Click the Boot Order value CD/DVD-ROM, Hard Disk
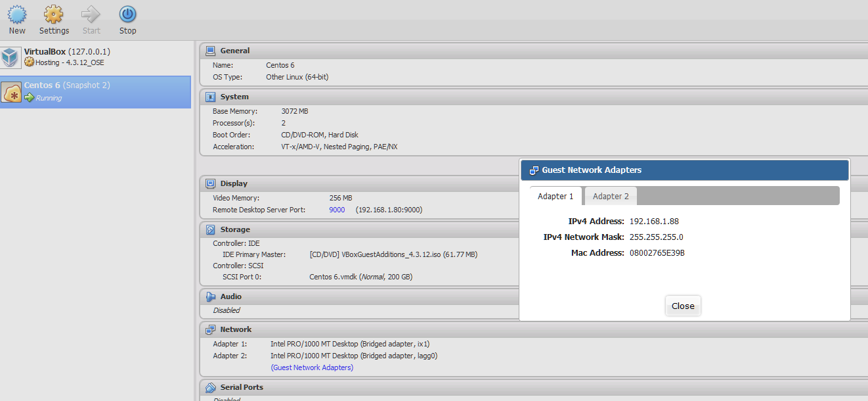Image resolution: width=868 pixels, height=401 pixels. (x=320, y=135)
